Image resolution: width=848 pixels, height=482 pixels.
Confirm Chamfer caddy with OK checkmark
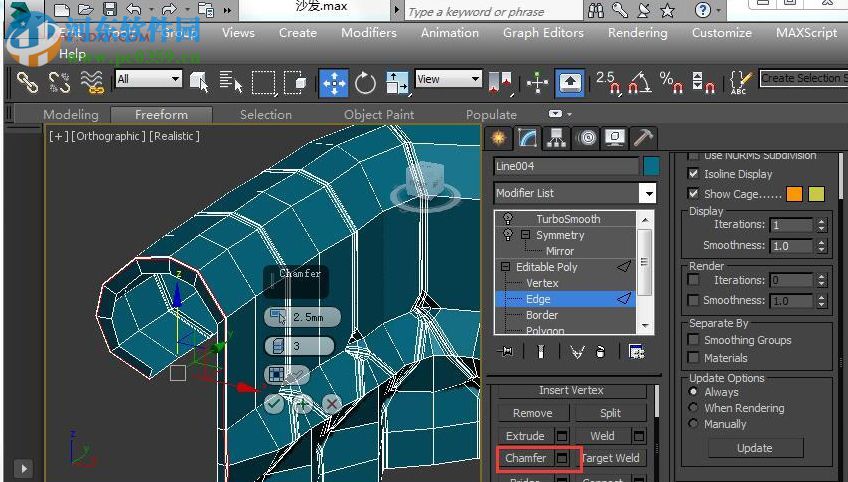point(275,404)
